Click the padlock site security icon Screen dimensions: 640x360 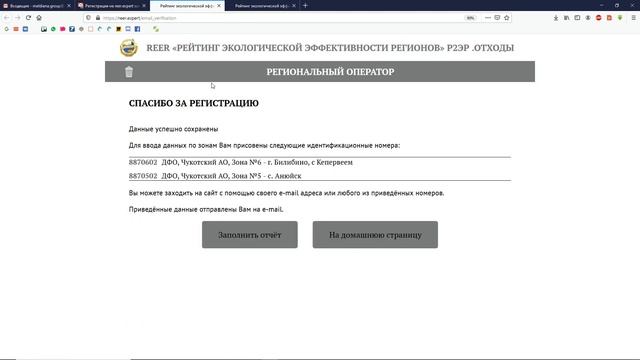pyautogui.click(x=98, y=18)
